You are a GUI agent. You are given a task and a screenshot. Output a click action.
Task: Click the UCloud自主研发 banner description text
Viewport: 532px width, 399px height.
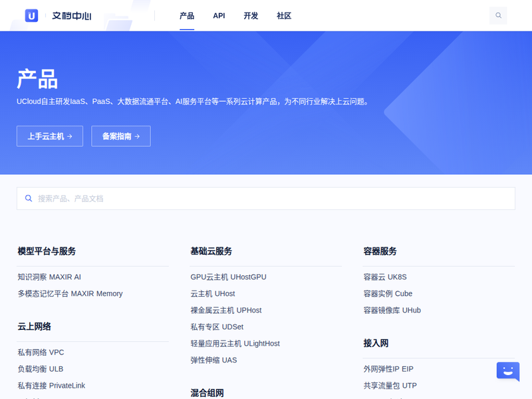tap(193, 102)
